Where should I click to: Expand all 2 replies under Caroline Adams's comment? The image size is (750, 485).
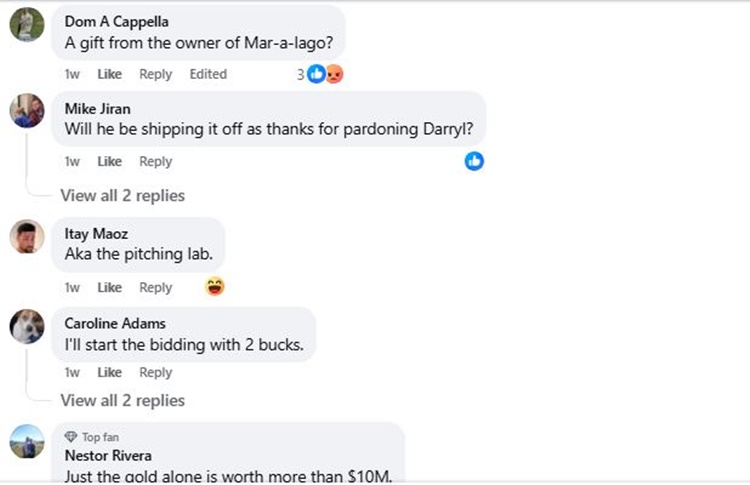122,400
